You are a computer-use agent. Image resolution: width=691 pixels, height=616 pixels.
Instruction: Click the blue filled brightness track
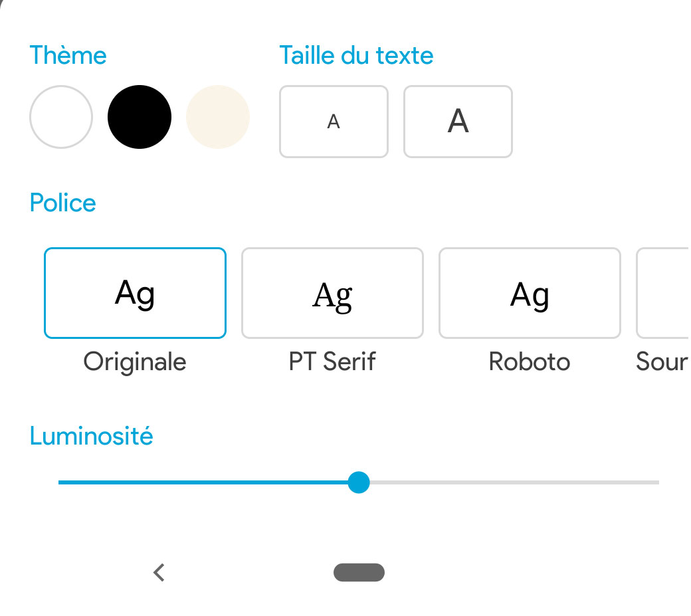pyautogui.click(x=199, y=482)
